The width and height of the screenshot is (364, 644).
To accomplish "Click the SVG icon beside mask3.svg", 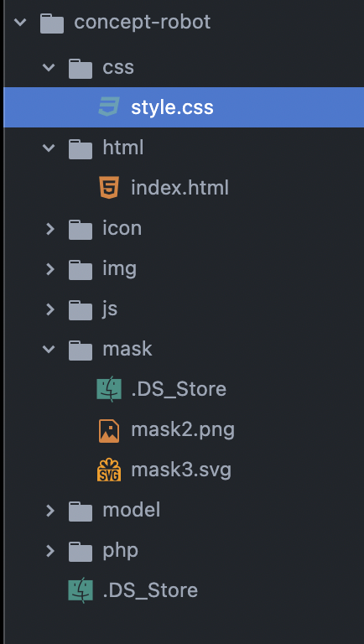I will (109, 470).
